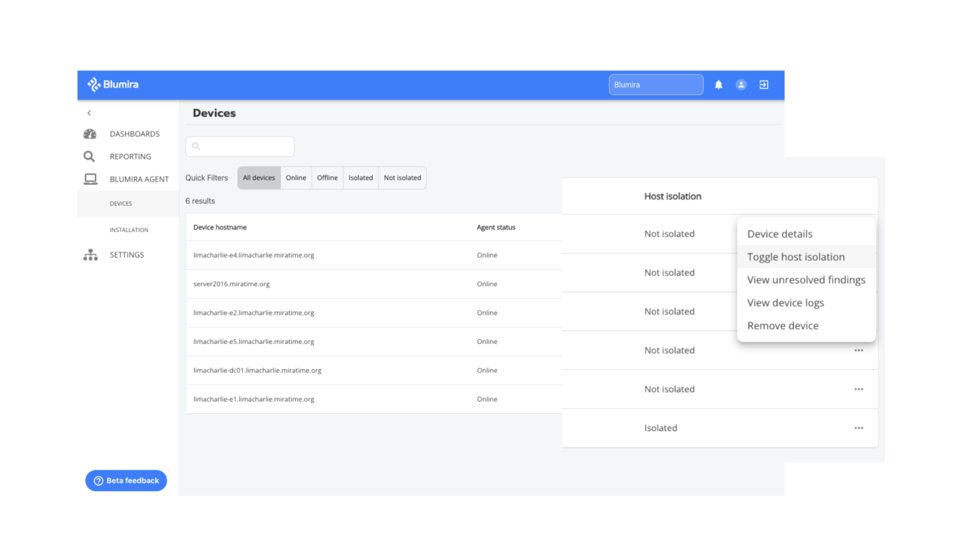Click the Reporting magnifier icon
980x551 pixels.
pos(89,156)
